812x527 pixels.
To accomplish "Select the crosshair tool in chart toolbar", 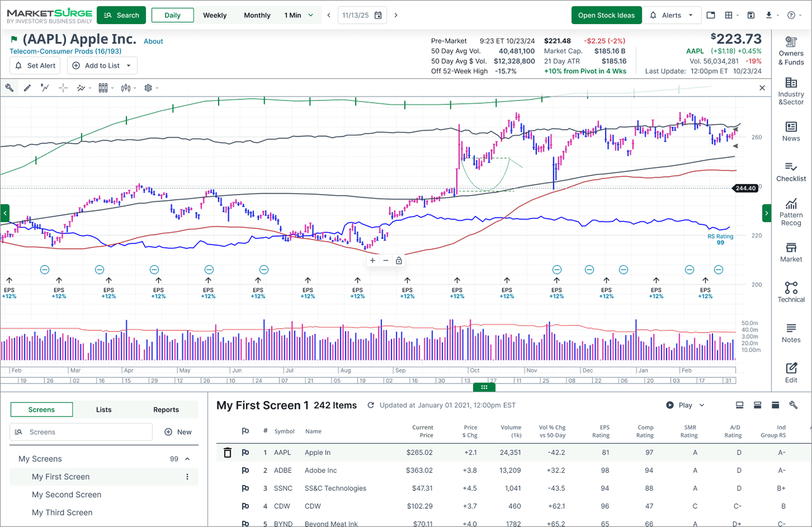I will [x=63, y=88].
